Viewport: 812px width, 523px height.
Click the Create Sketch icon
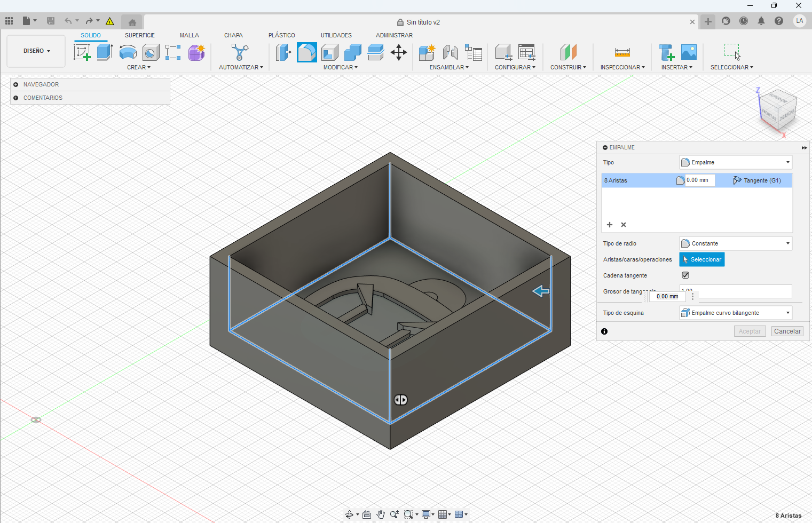[82, 52]
